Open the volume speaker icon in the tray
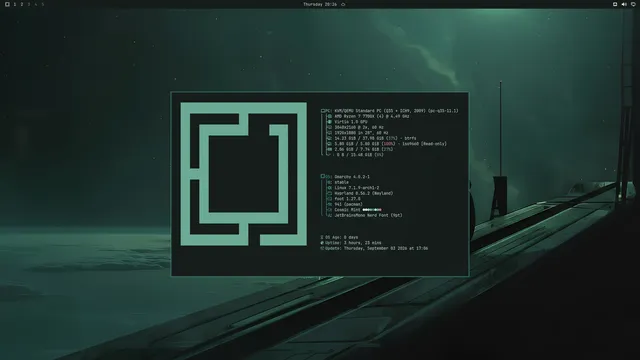Viewport: 640px width, 360px height. click(624, 4)
